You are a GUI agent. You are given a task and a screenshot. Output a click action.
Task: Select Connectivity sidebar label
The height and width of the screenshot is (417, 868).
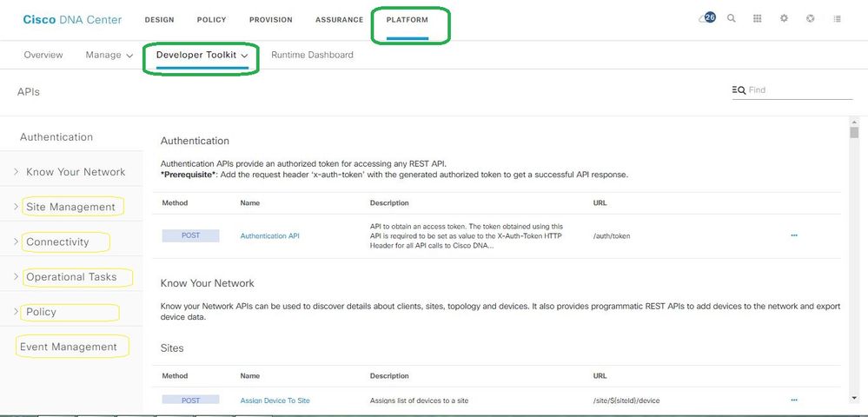pyautogui.click(x=57, y=242)
